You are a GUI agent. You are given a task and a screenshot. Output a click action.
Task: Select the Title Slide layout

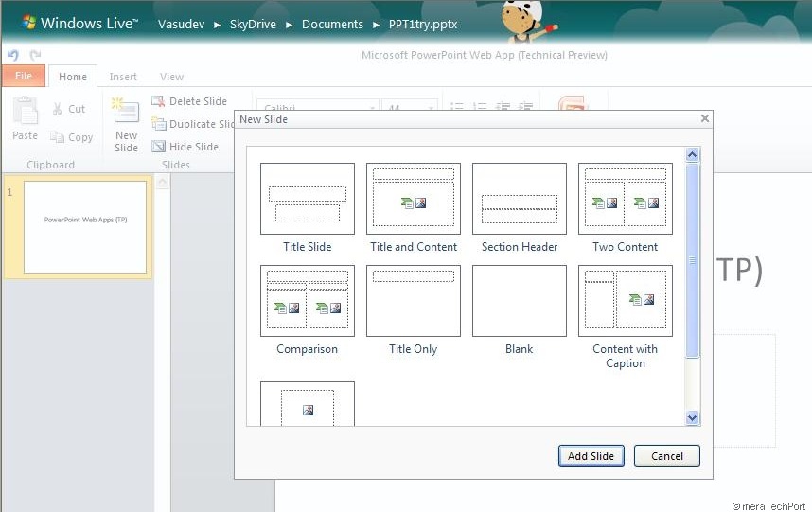[x=307, y=199]
